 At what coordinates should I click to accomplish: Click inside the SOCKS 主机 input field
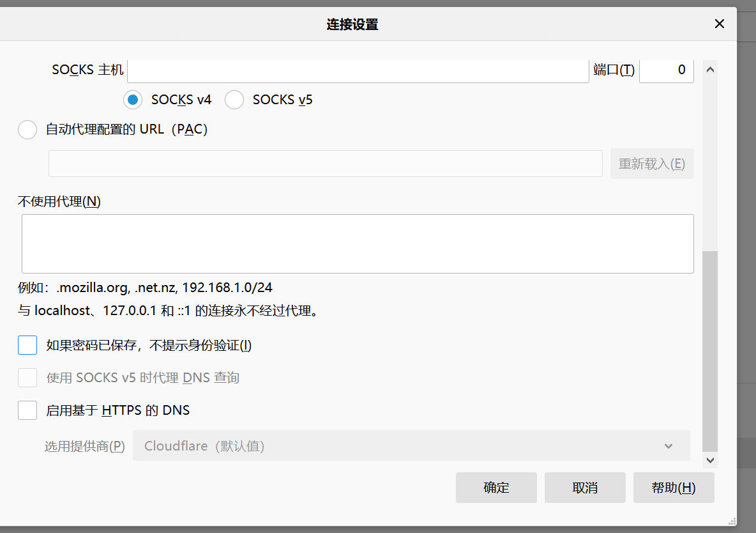coord(358,70)
